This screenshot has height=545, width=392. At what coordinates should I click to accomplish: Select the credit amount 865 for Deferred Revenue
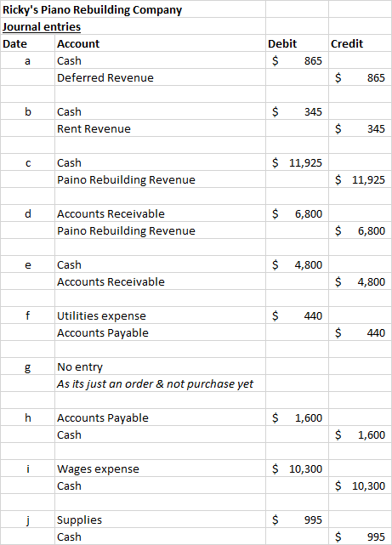click(360, 77)
